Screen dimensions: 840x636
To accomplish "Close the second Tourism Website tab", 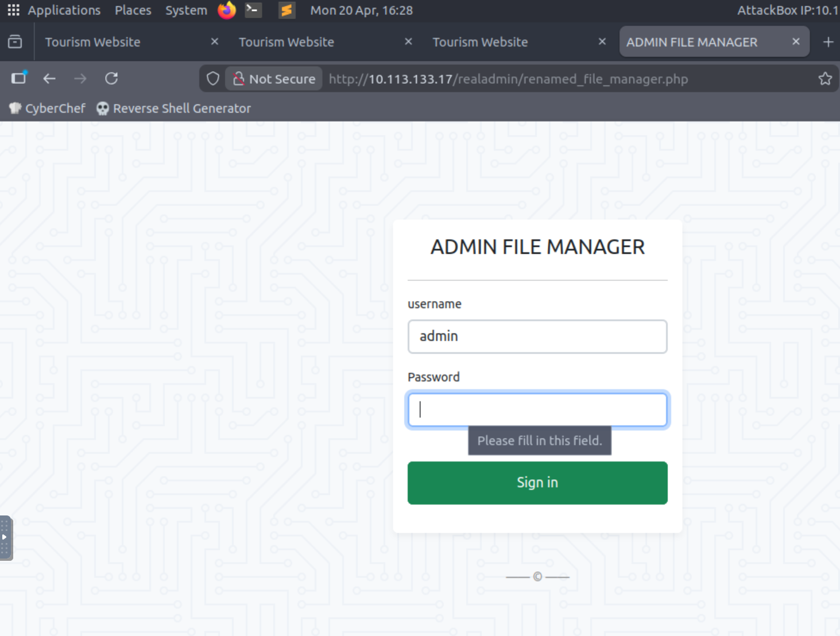I will point(409,42).
